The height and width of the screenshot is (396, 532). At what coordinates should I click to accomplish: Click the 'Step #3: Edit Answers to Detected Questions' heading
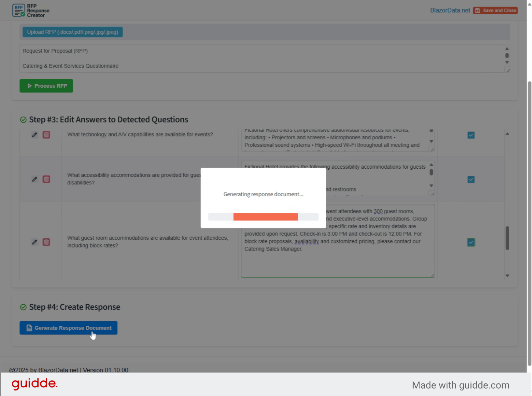[x=109, y=120]
